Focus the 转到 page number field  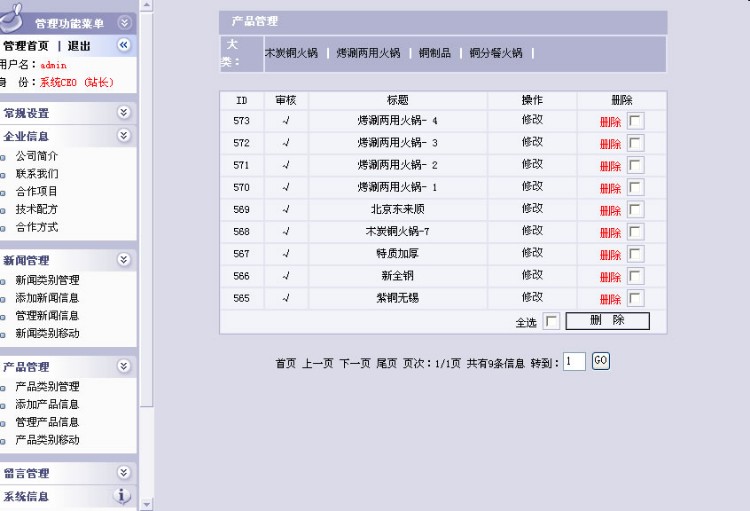[x=574, y=362]
